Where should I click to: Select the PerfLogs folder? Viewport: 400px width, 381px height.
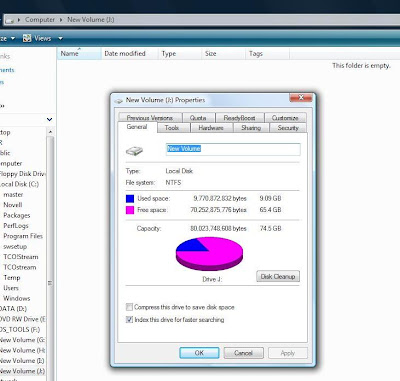pos(16,226)
